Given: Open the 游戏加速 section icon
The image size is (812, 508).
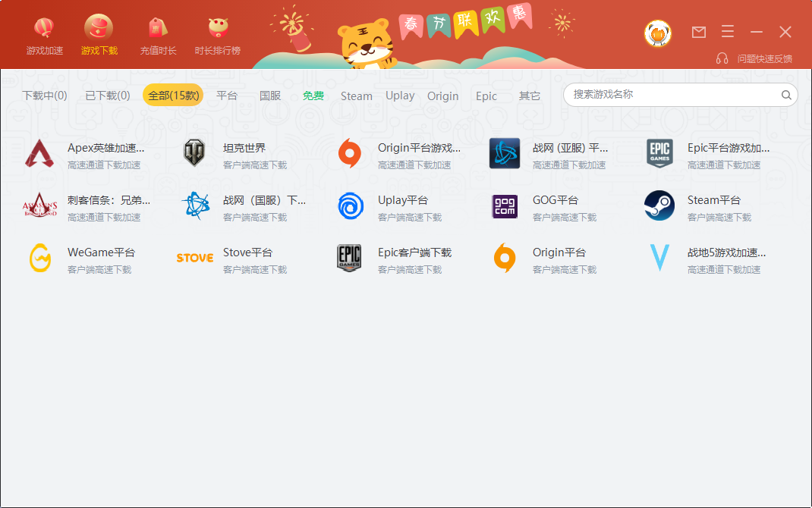Looking at the screenshot, I should pos(44,28).
